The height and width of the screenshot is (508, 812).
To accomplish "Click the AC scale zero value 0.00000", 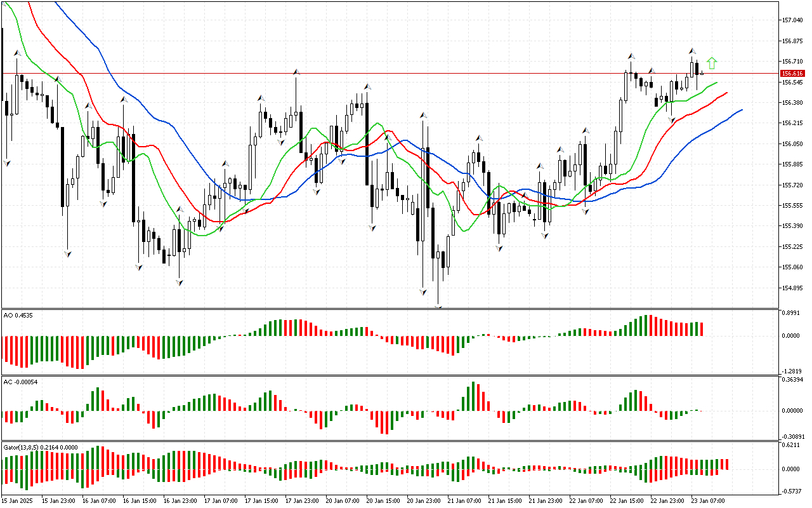I will pyautogui.click(x=794, y=411).
